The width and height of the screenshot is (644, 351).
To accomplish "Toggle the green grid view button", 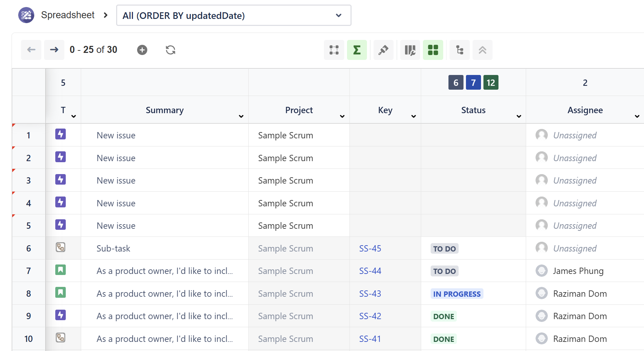I will (x=433, y=50).
